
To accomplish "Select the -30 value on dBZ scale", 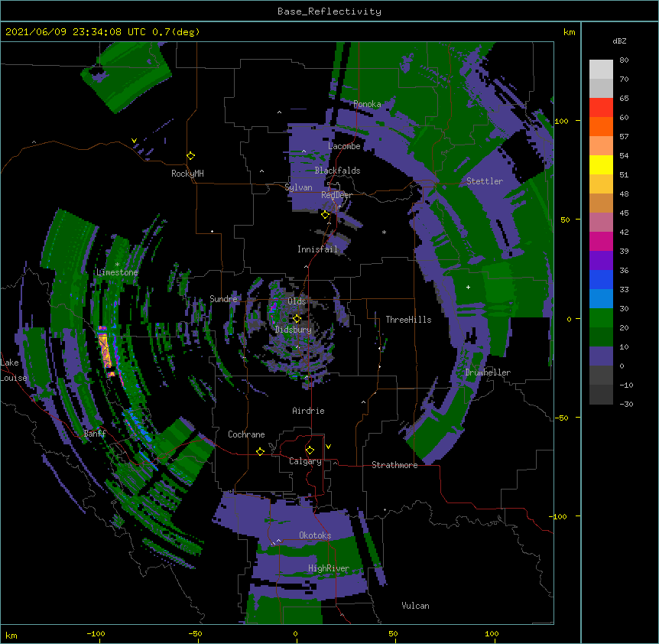I will click(x=626, y=404).
